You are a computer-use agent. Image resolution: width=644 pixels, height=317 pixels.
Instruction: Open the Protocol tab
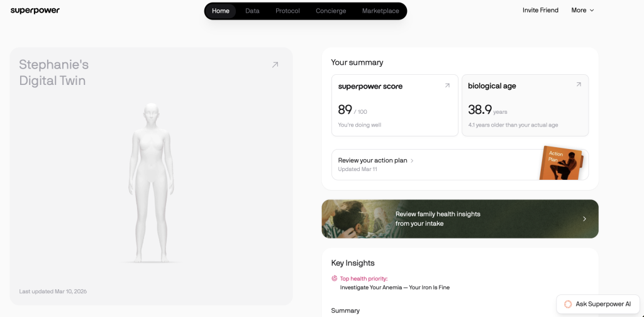coord(287,11)
